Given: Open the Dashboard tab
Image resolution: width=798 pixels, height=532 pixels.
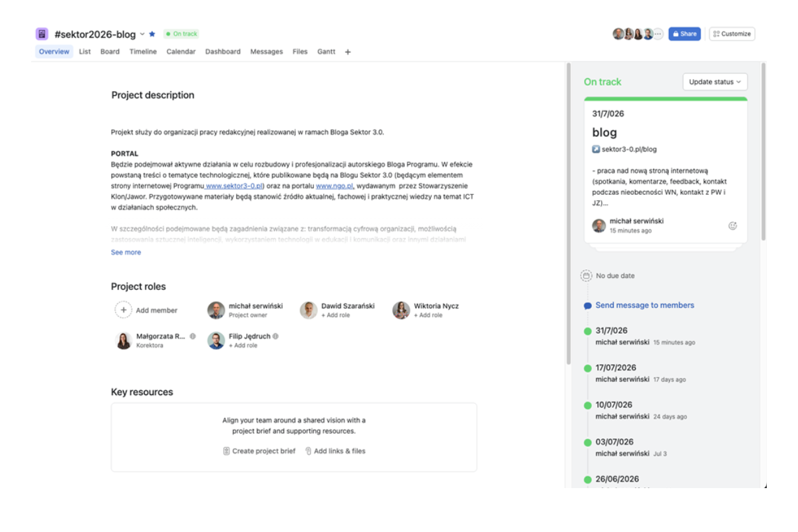Looking at the screenshot, I should 223,52.
